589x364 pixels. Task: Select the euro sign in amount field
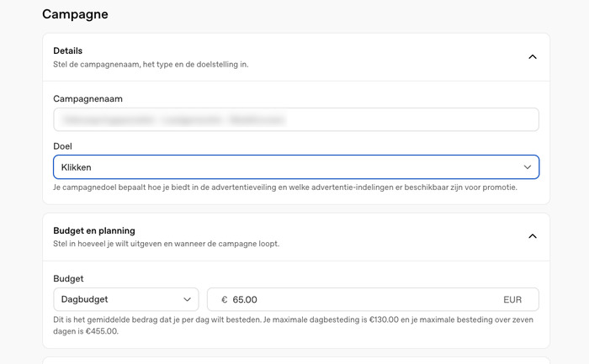pos(225,299)
